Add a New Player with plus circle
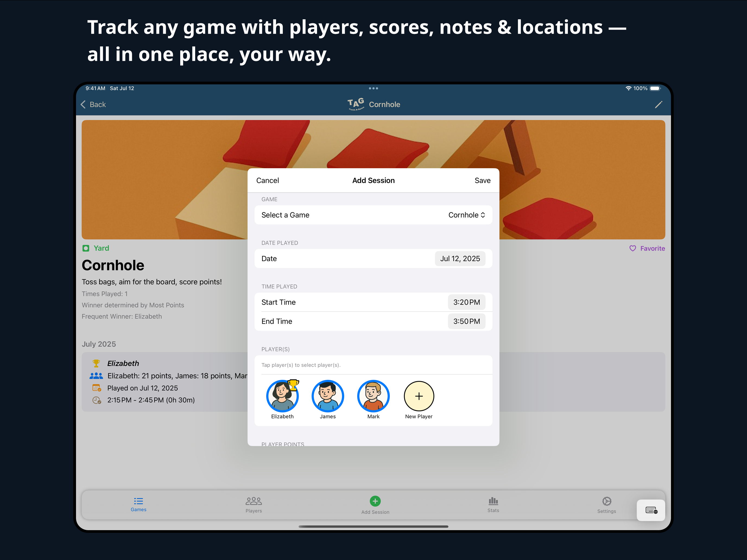The width and height of the screenshot is (747, 560). pos(419,396)
